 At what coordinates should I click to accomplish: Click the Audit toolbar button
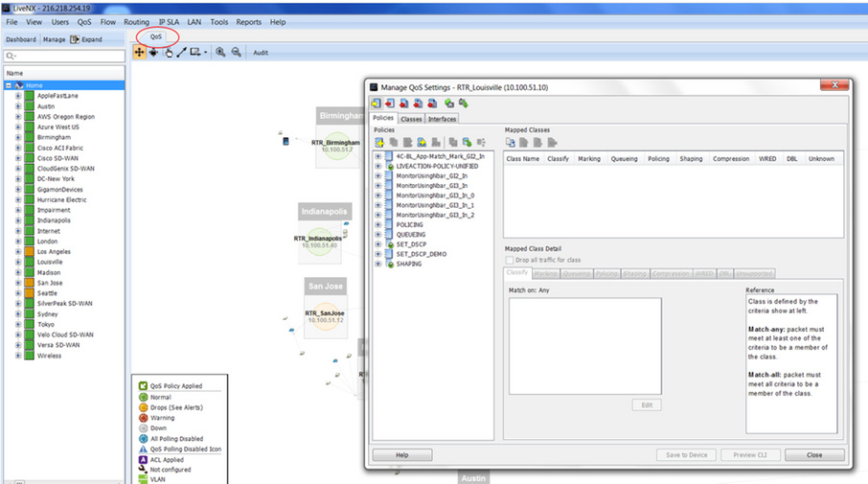coord(261,53)
